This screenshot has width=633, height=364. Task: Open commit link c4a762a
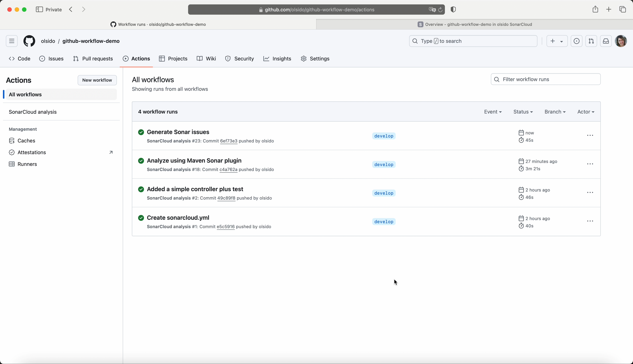pos(228,170)
